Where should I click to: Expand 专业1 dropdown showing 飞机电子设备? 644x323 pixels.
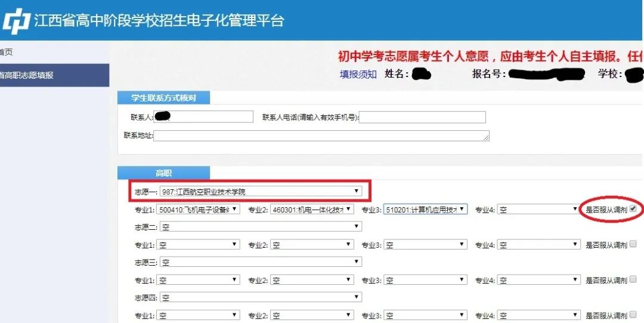point(198,210)
